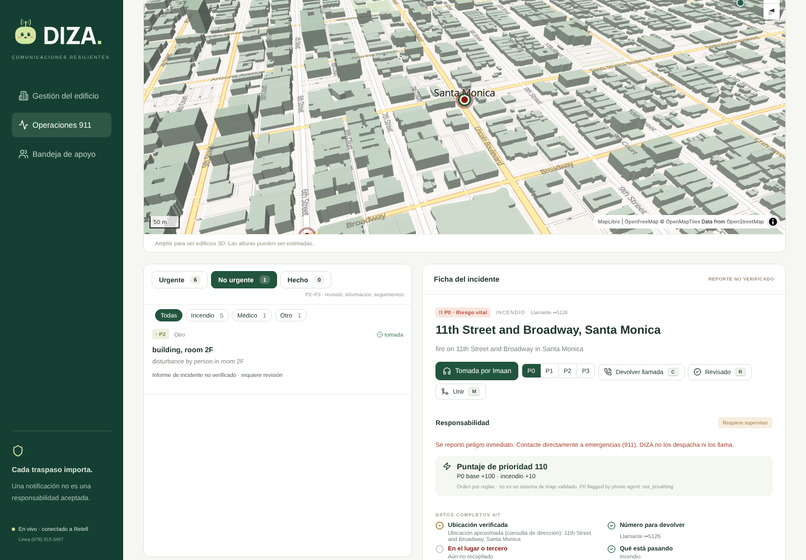
Task: Open Bandeja de apoyo in sidebar
Action: (61, 154)
